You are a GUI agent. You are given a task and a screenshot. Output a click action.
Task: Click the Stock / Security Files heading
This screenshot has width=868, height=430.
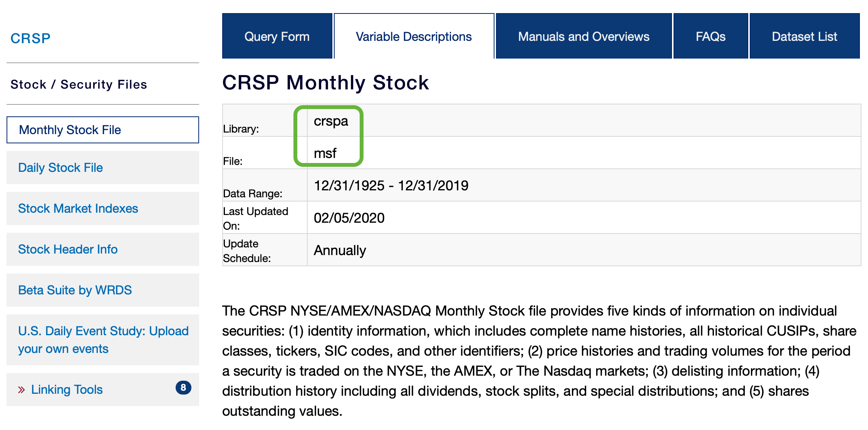coord(79,84)
